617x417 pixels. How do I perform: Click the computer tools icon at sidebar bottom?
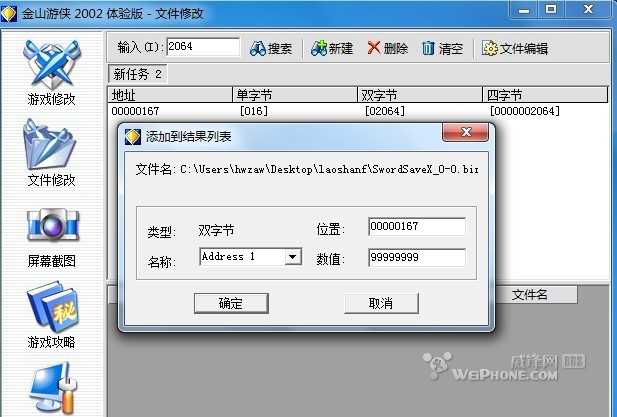point(52,387)
